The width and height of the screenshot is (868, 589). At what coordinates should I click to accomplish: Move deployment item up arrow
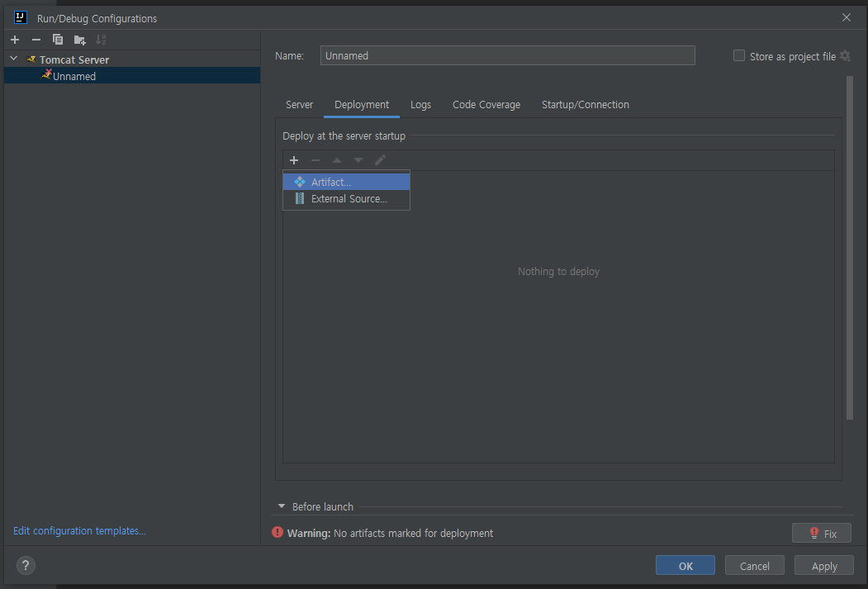[x=337, y=160]
